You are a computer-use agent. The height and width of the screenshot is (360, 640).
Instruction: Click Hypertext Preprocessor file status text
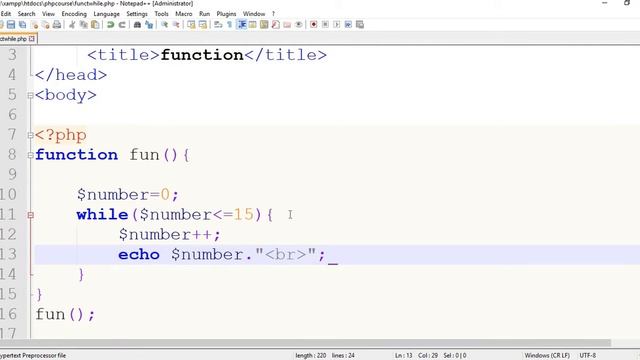coord(33,356)
